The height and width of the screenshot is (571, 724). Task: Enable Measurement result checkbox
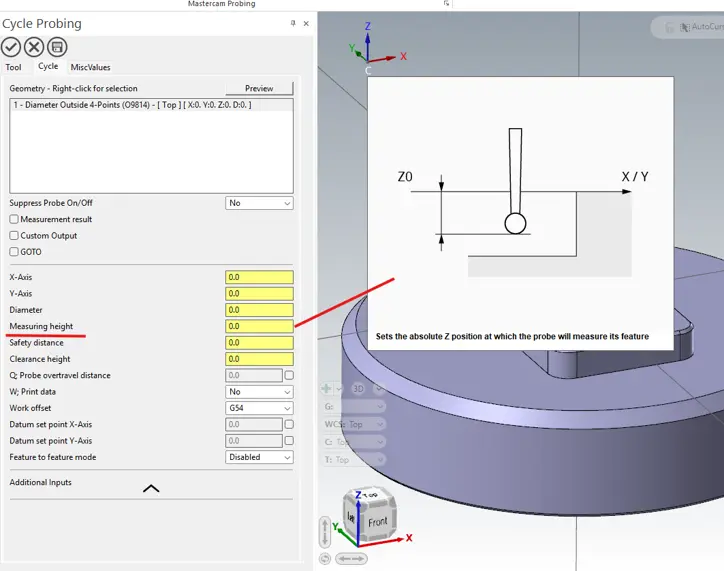click(x=14, y=219)
